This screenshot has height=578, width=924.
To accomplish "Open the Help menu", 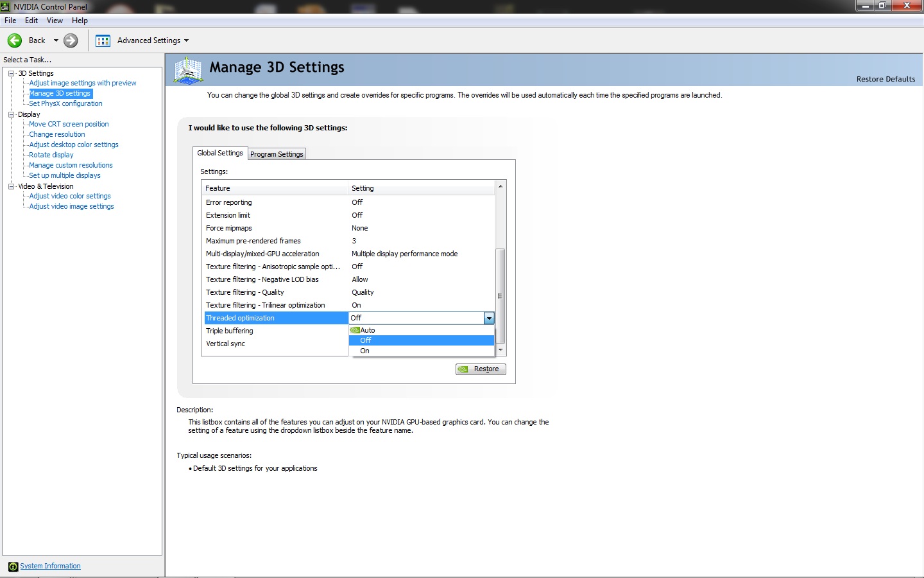I will [80, 21].
